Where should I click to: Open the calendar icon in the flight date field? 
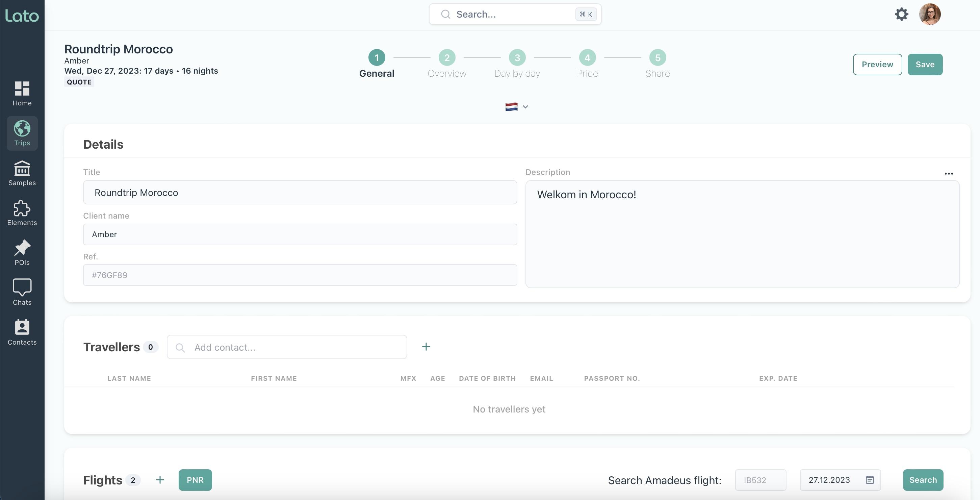(870, 480)
